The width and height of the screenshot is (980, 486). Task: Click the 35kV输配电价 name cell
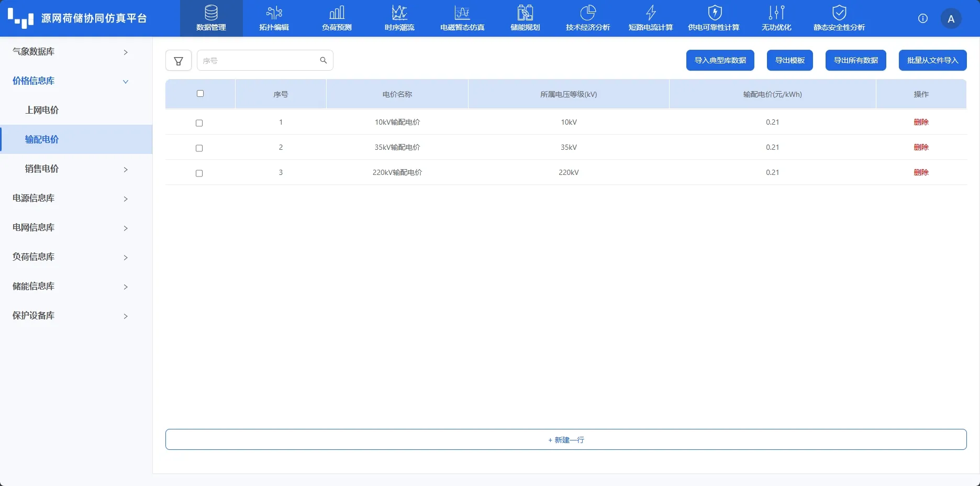[x=397, y=147]
